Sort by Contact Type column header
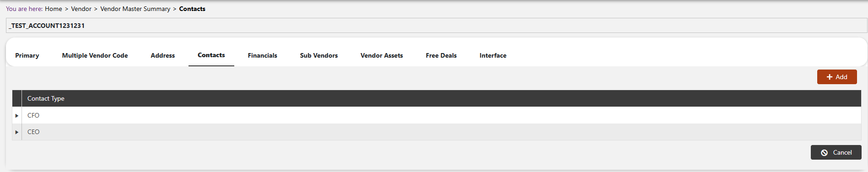Viewport: 868px width, 172px height. 46,98
